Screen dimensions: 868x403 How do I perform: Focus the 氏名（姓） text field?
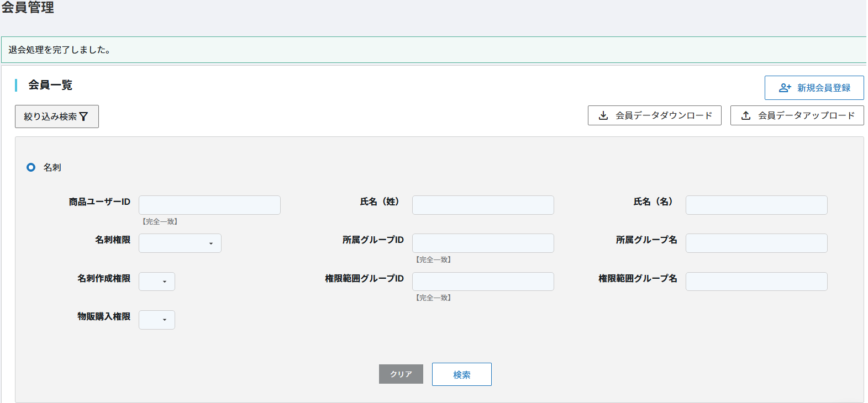coord(483,205)
